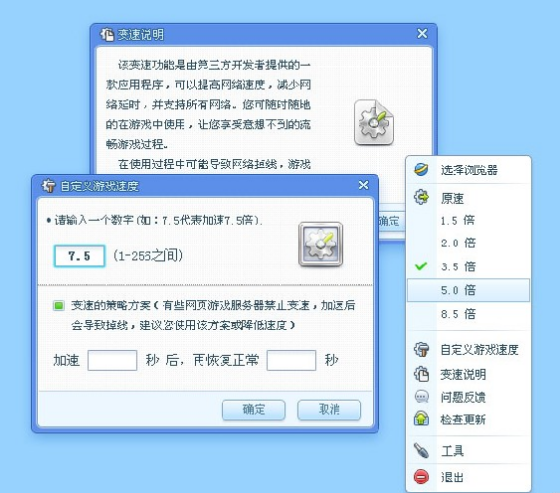Click the hammer icon for 自定义游戏速度
The width and height of the screenshot is (560, 493).
[x=421, y=349]
